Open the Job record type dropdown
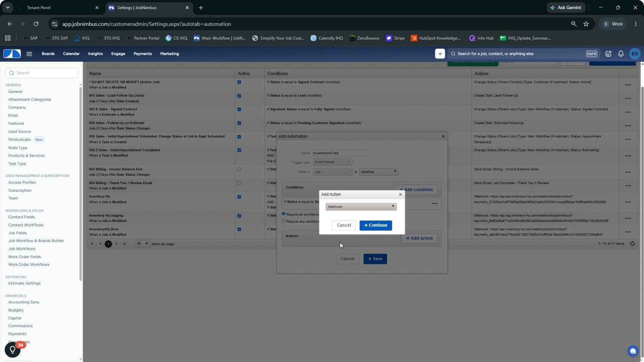The height and width of the screenshot is (362, 644). pos(333,172)
